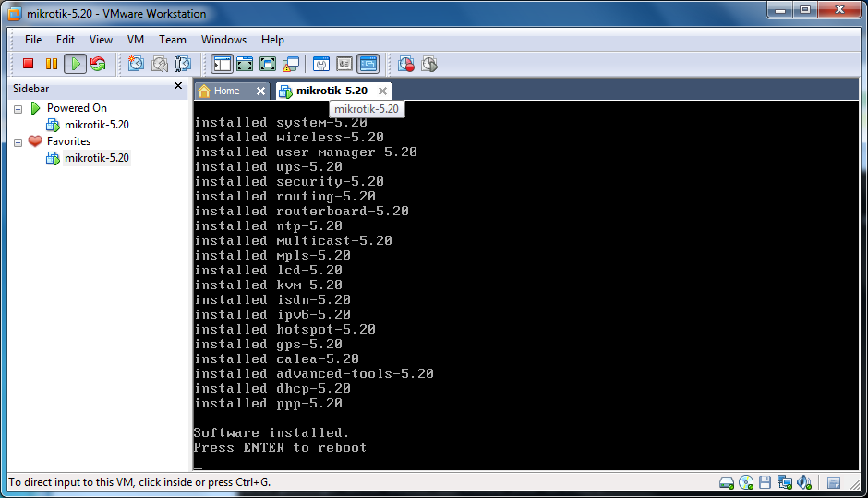
Task: Click the 'Software installed.' console line
Action: tap(271, 432)
